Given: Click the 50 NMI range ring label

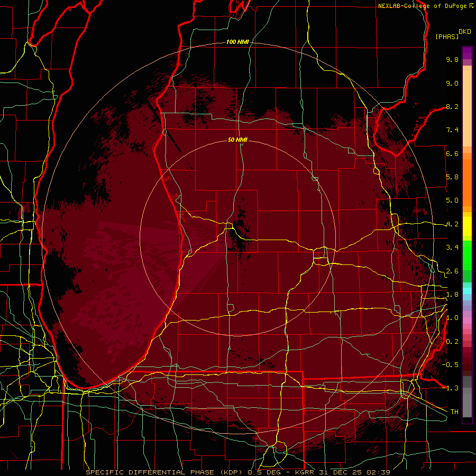Looking at the screenshot, I should pyautogui.click(x=237, y=140).
